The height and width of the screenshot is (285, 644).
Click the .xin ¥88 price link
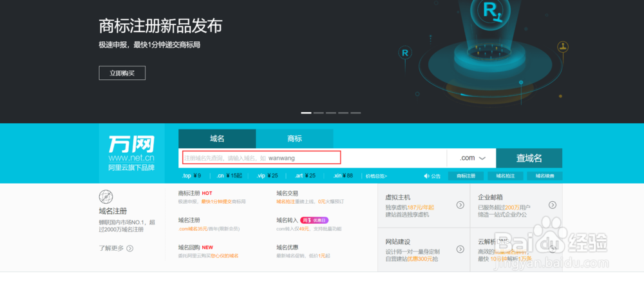click(x=343, y=175)
